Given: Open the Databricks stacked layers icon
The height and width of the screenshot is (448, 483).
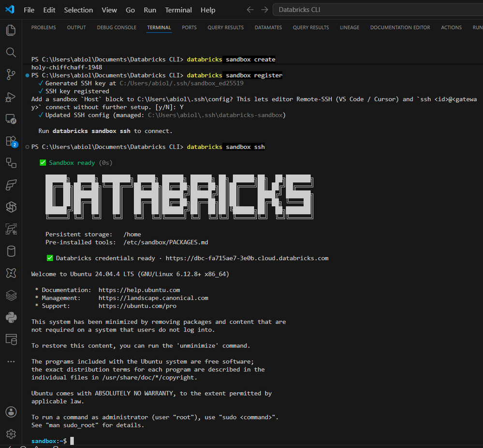Looking at the screenshot, I should (x=11, y=295).
